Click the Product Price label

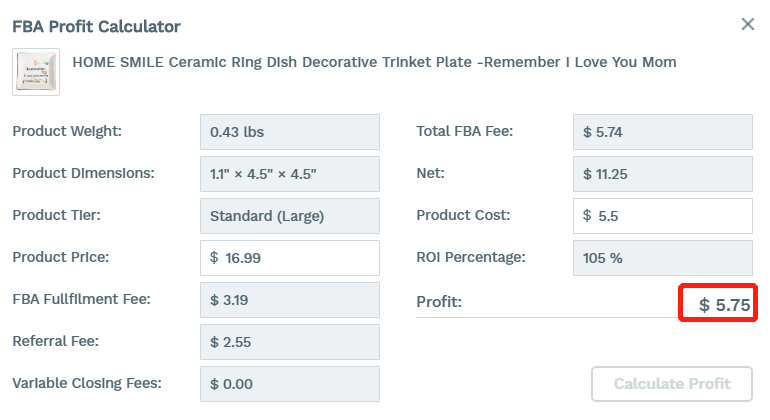[x=61, y=257]
